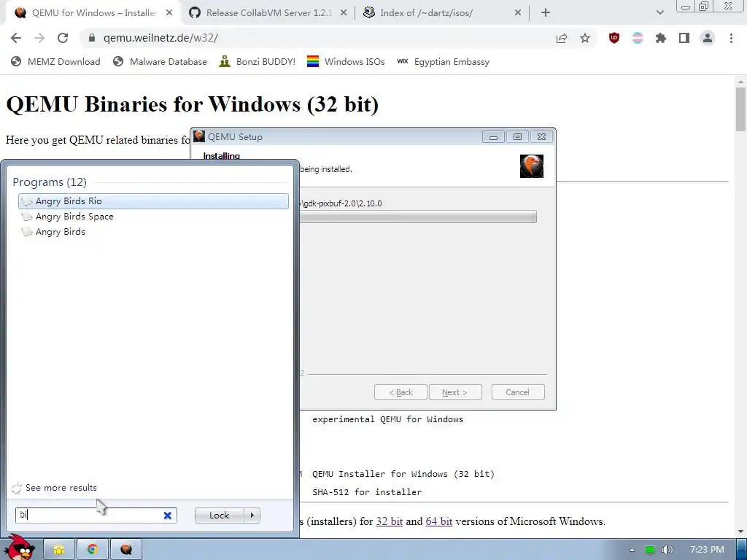Open the 64 bit installers link
This screenshot has height=560, width=747.
438,521
